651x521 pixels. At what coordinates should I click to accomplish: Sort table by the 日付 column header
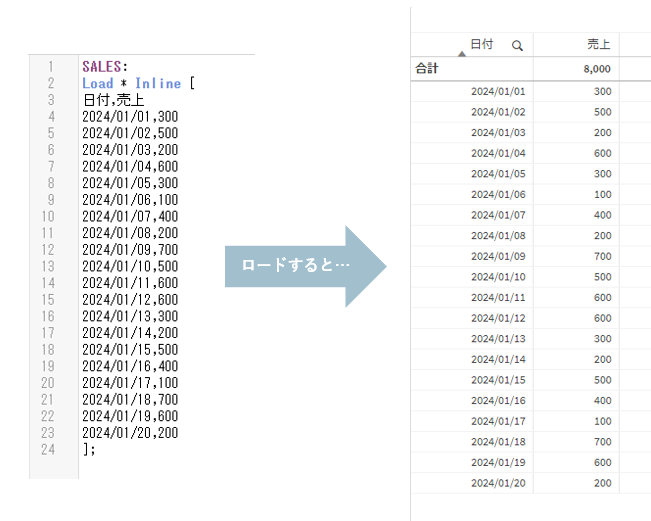point(481,45)
